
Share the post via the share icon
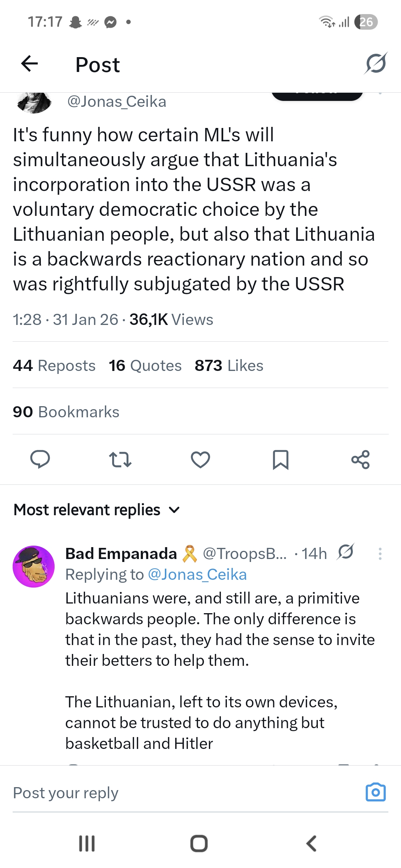(x=361, y=459)
